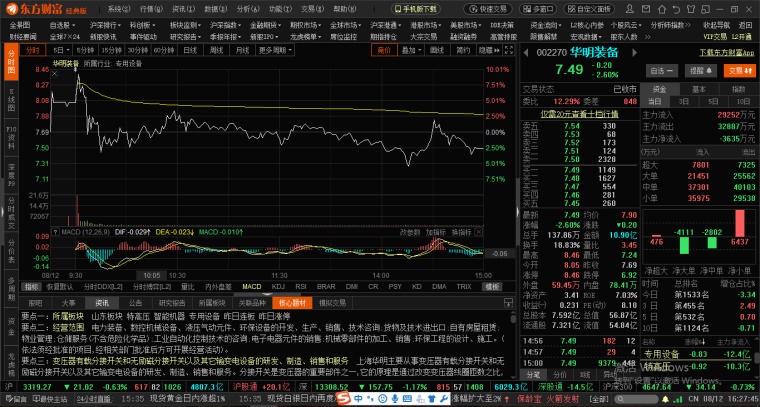The width and height of the screenshot is (760, 407).
Task: Open the 研究报告 tab in news panel
Action: [x=172, y=303]
